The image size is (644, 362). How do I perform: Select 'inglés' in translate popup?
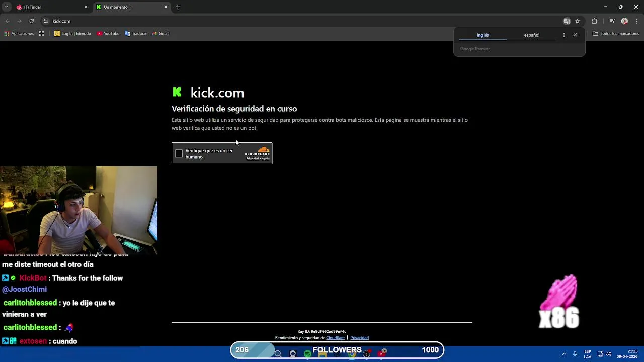pyautogui.click(x=482, y=35)
